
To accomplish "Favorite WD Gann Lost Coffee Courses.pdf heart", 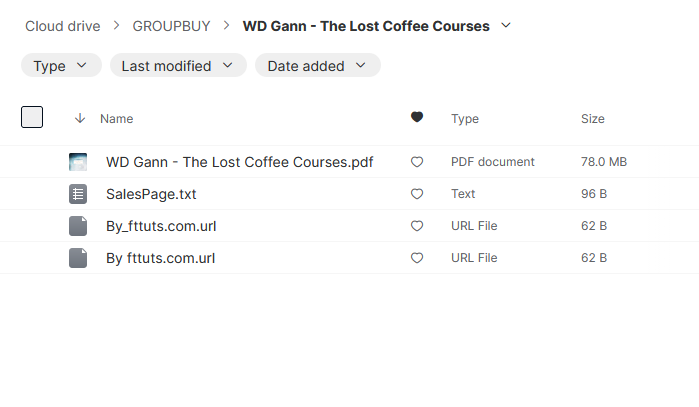I will pos(417,162).
